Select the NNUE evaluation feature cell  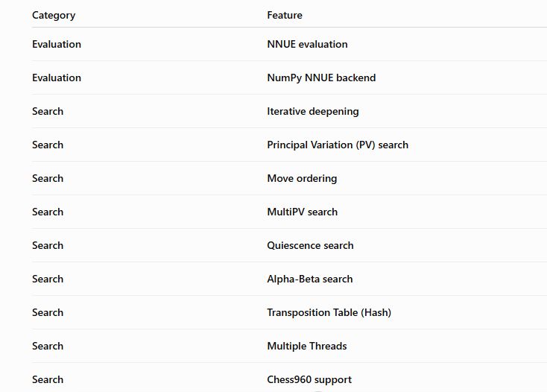tap(307, 44)
